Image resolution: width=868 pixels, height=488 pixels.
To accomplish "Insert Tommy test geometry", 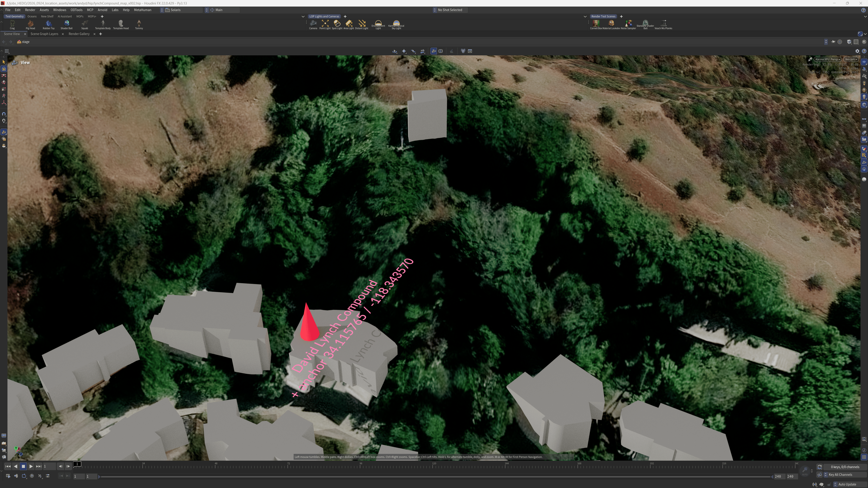I will tap(139, 24).
